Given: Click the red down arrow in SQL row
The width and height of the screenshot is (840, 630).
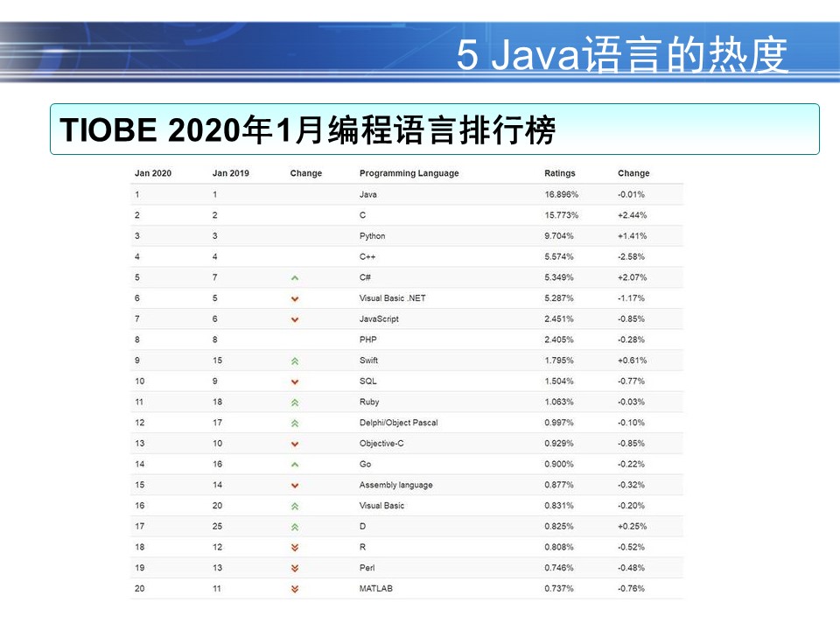Looking at the screenshot, I should [x=295, y=382].
